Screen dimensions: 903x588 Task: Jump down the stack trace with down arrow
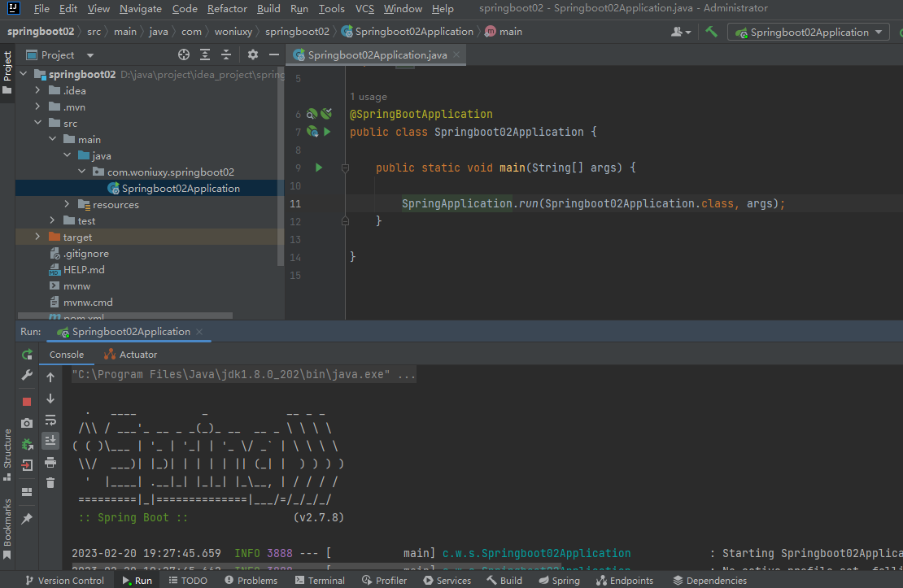pyautogui.click(x=50, y=399)
